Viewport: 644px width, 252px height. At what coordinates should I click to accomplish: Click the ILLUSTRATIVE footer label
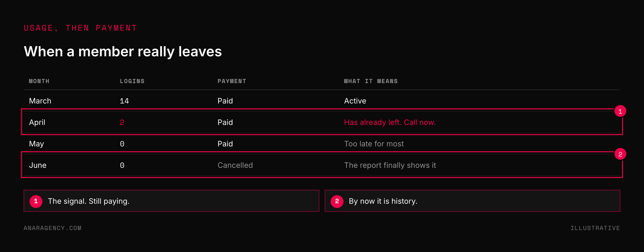[x=595, y=228]
